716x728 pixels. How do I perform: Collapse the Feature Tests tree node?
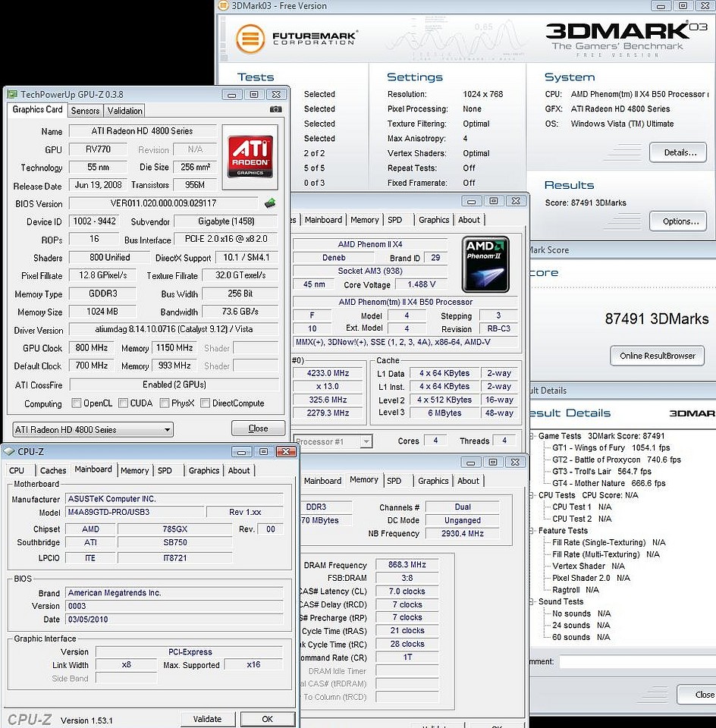pos(532,531)
